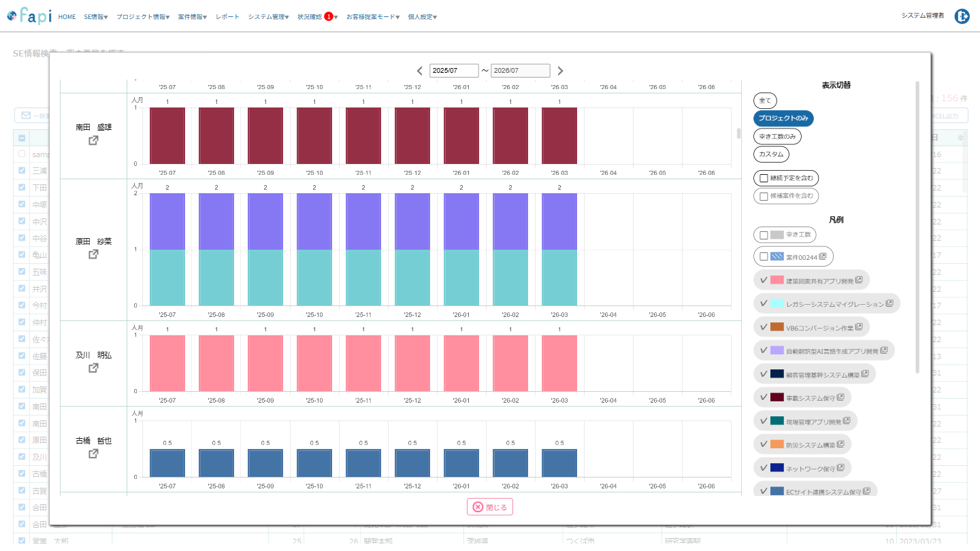This screenshot has width=980, height=551.
Task: Click the logout icon at top right
Action: pos(962,17)
